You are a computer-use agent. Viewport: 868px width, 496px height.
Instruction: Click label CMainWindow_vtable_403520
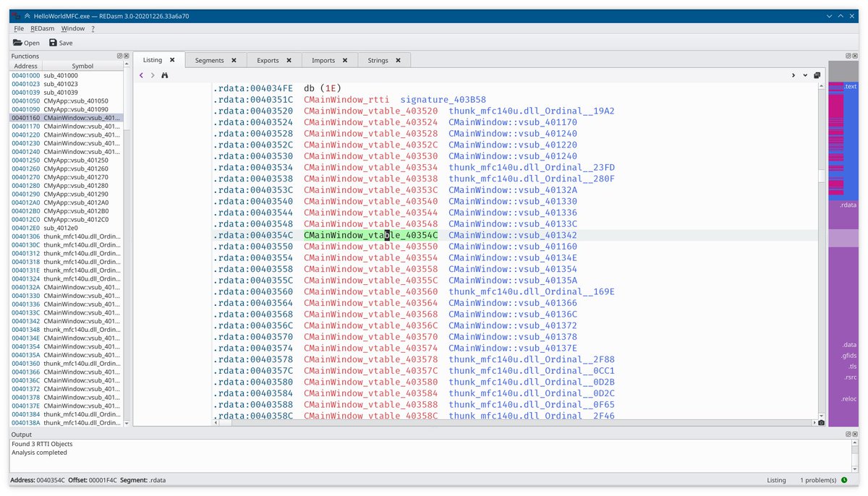370,111
